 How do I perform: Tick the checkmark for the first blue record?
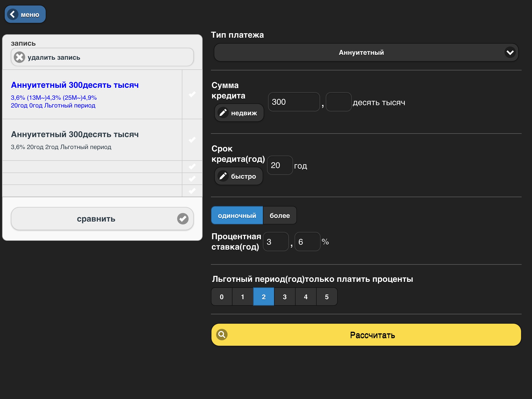click(192, 94)
